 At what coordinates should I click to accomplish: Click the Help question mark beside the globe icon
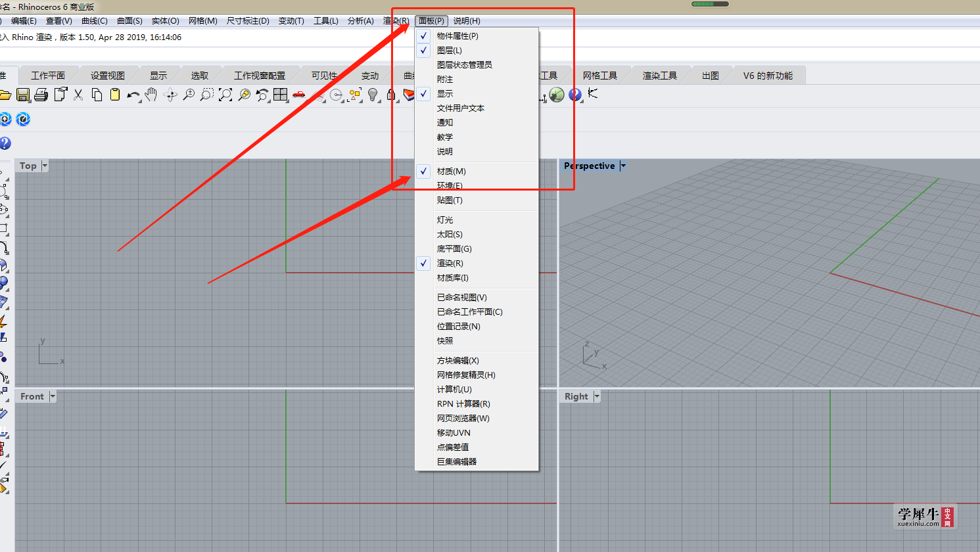tap(575, 95)
